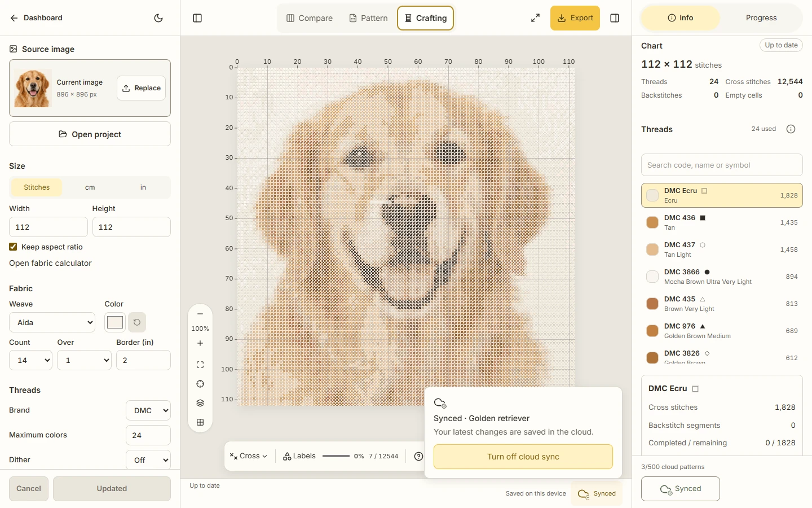Open the fabric Count dropdown
The image size is (812, 508).
[31, 360]
